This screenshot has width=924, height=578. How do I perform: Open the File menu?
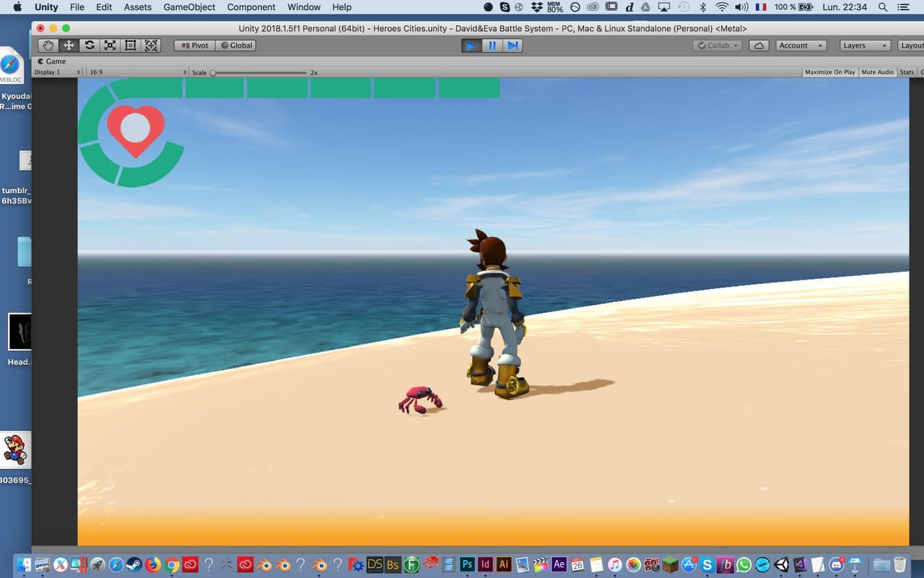(x=77, y=7)
